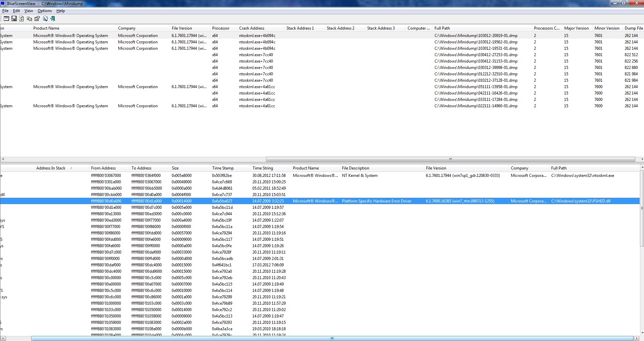The height and width of the screenshot is (341, 644).
Task: Click the ntoskrnl.exe full path cell
Action: pos(582,176)
